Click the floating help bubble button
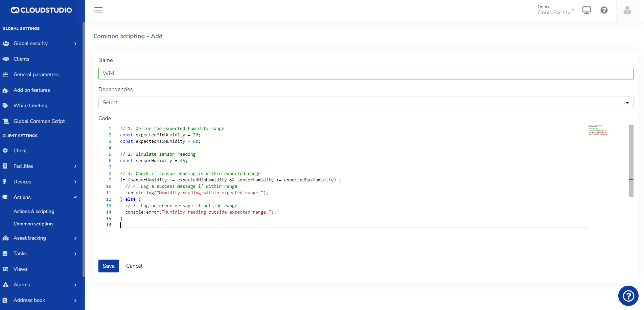644x310 pixels. pos(628,296)
